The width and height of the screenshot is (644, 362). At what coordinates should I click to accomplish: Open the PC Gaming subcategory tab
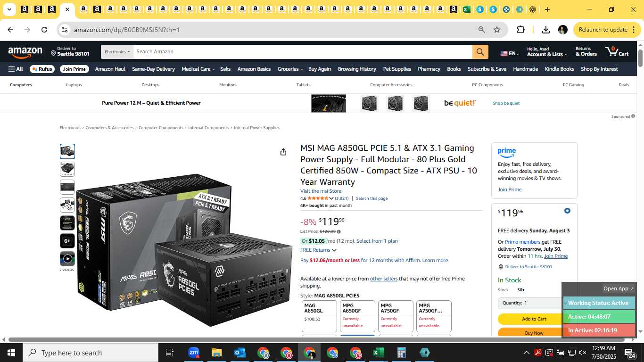tap(573, 85)
